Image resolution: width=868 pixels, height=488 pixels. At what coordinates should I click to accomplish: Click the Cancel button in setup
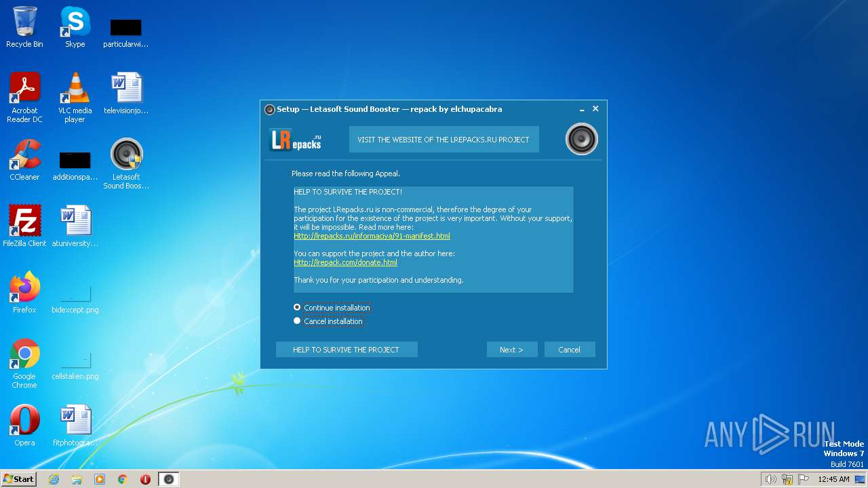point(569,350)
